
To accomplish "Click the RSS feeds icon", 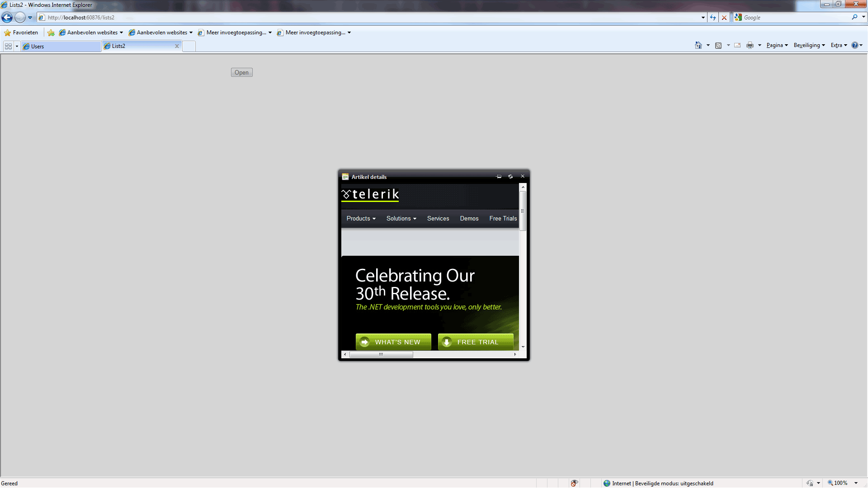I will 718,45.
